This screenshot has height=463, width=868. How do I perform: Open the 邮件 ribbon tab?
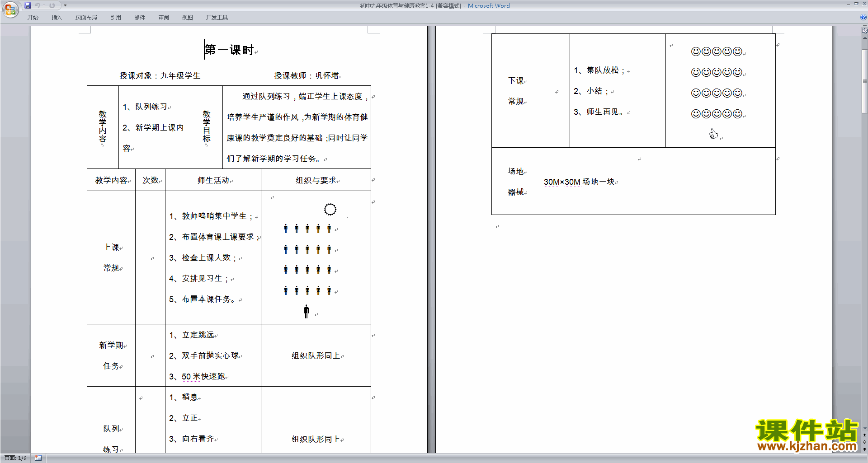[x=140, y=18]
